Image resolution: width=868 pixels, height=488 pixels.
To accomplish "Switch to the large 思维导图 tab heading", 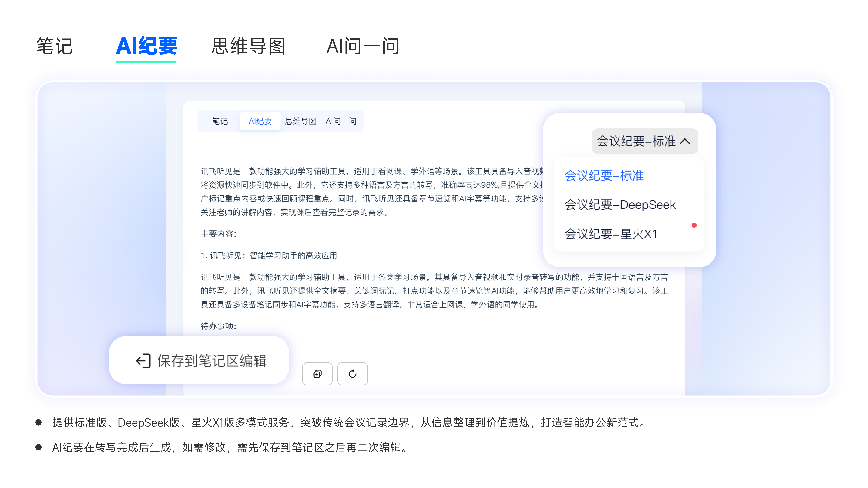I will [x=248, y=46].
